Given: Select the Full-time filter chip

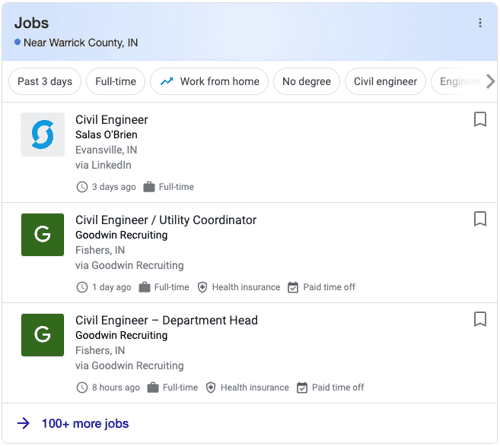Looking at the screenshot, I should pyautogui.click(x=116, y=81).
